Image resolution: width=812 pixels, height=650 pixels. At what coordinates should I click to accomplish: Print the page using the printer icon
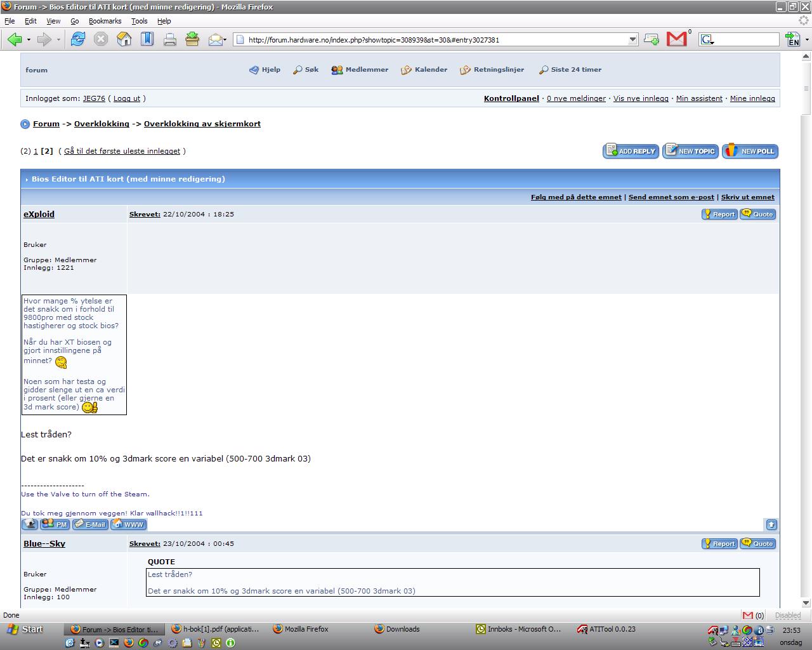coord(170,39)
